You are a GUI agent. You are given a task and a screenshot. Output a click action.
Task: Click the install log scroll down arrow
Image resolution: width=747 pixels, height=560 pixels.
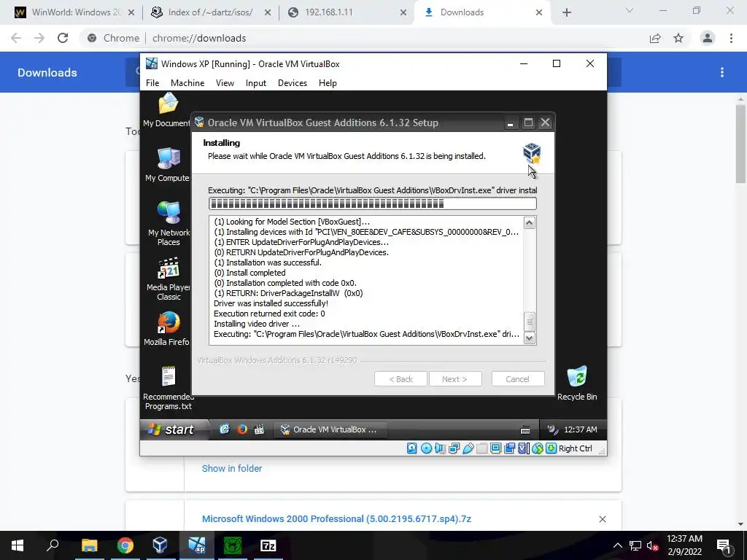pos(530,338)
